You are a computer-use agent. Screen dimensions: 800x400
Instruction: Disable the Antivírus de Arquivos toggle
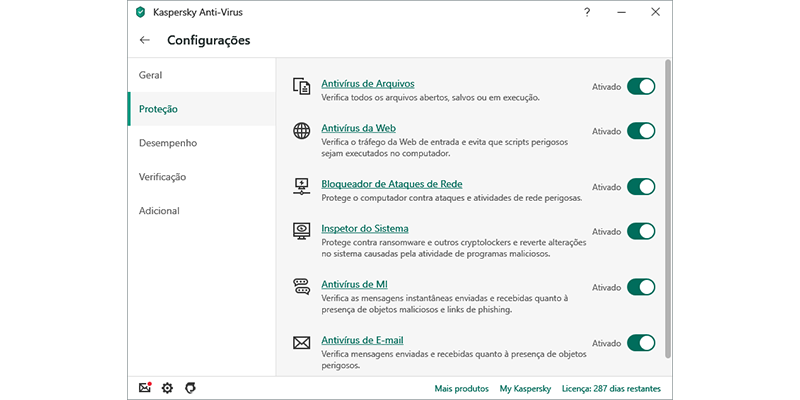(x=640, y=87)
